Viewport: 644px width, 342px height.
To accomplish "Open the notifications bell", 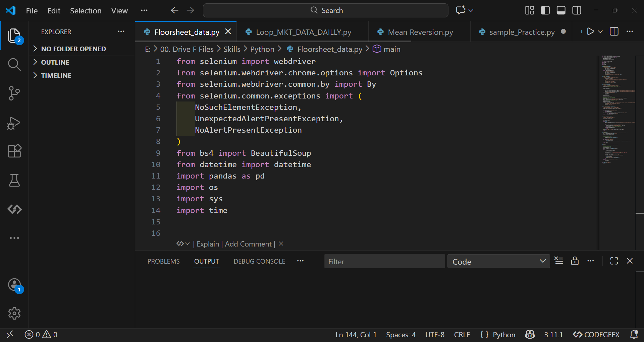I will (x=635, y=334).
